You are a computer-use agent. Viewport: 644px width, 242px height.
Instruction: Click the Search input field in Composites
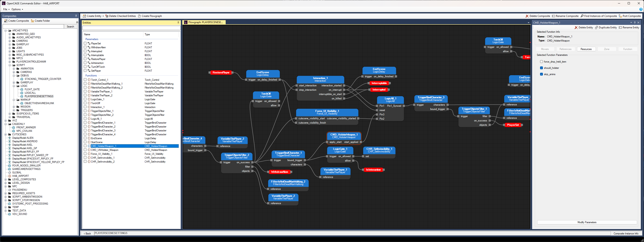33,26
